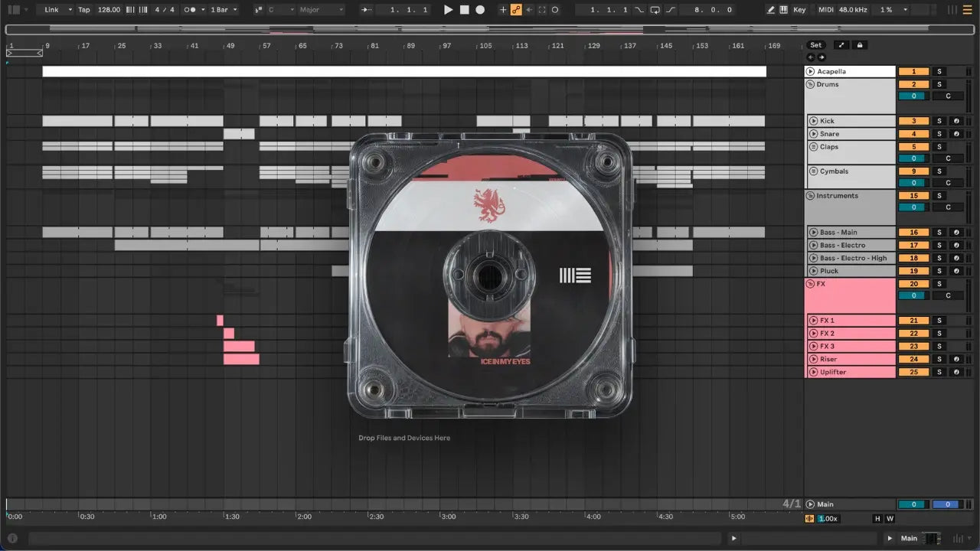Toggle the browser panel icon at top-left
Viewport: 980px width, 551px height.
tap(14, 10)
